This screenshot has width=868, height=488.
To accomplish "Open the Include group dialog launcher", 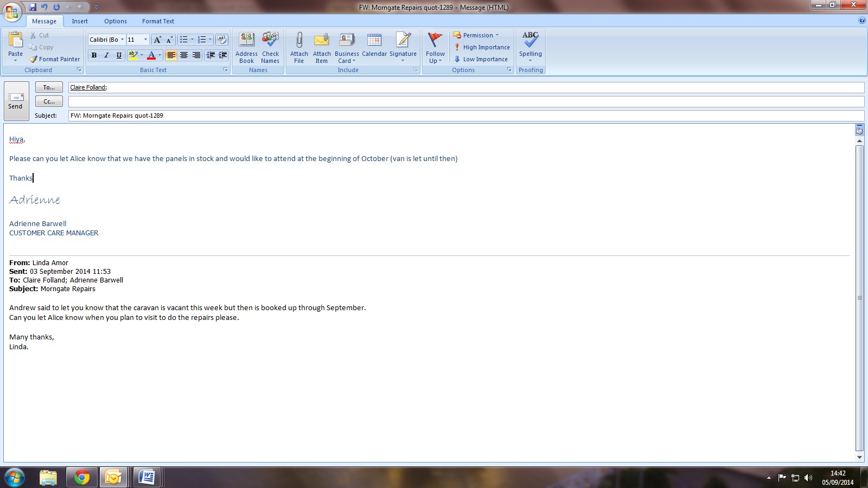I will click(416, 70).
